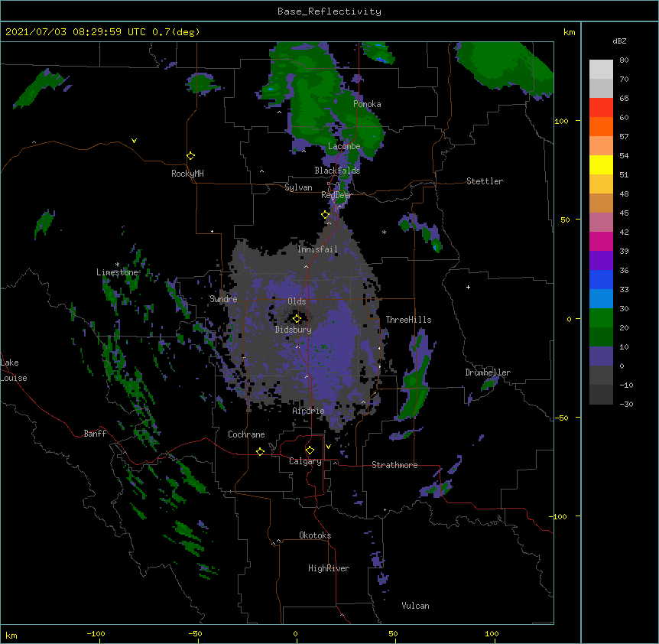Select the 36 dBZ blue color swatch

click(601, 279)
